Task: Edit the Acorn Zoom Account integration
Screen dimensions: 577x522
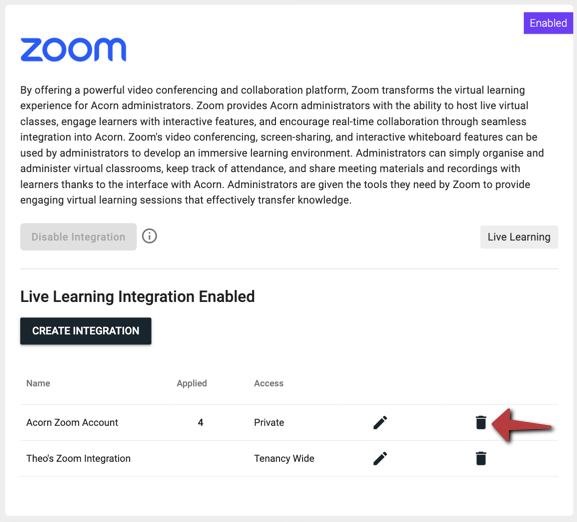Action: [x=380, y=423]
